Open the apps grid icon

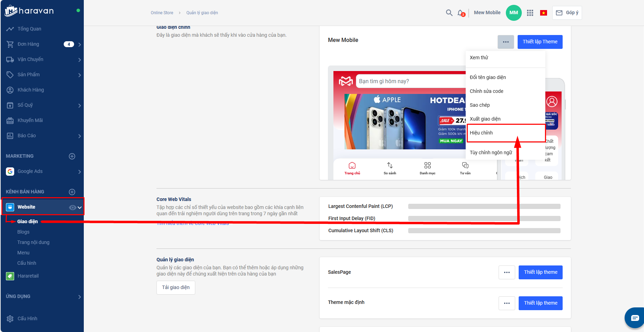coord(530,13)
